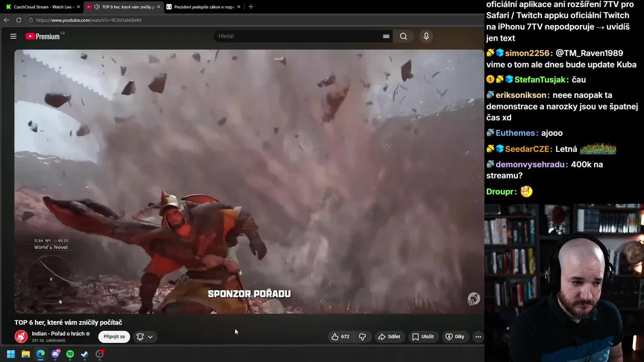The width and height of the screenshot is (644, 362).
Task: Click the YouTube search magnifier button
Action: [x=404, y=36]
